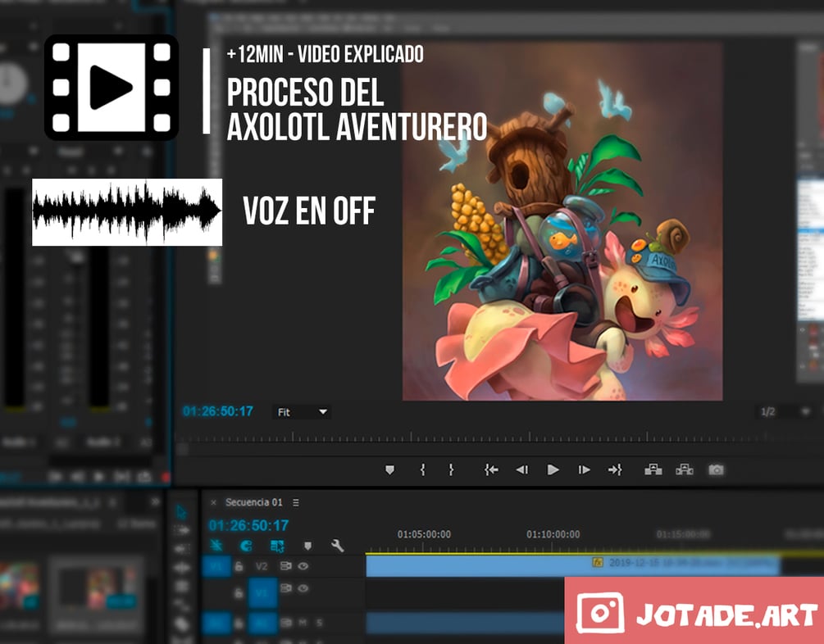Toggle Snap in the timeline
The image size is (824, 644).
[x=246, y=546]
